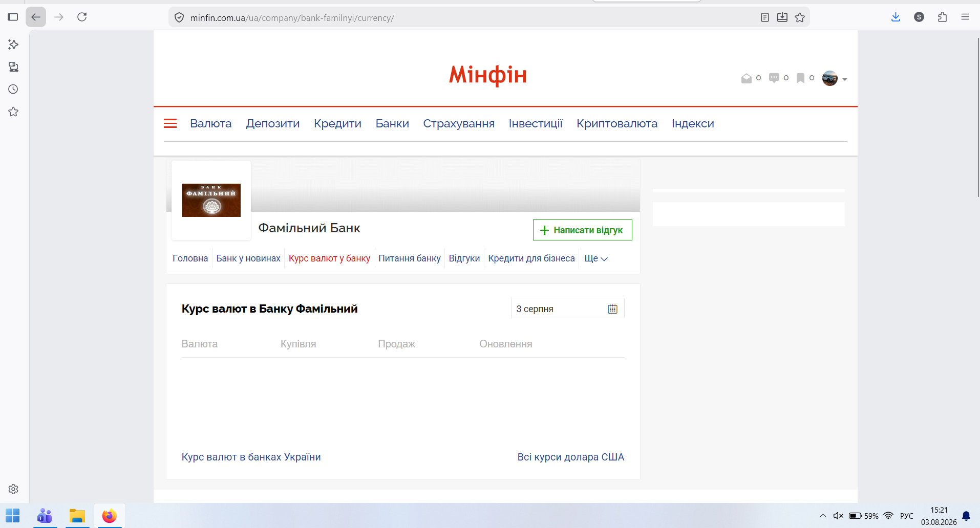
Task: Open the Downloads panel
Action: click(x=896, y=17)
